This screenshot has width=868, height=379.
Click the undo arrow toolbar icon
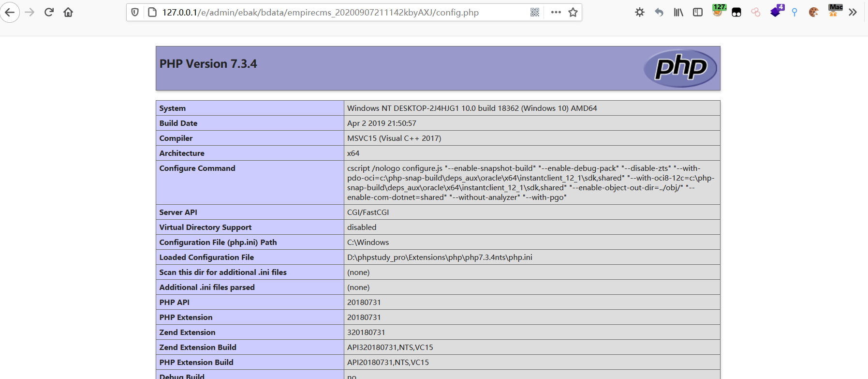click(659, 12)
